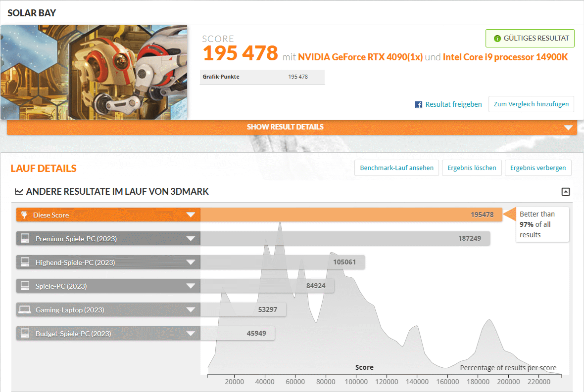Click the laptop icon for Gaming-Laptop (2023)
Image resolution: width=584 pixels, height=392 pixels.
click(x=25, y=310)
